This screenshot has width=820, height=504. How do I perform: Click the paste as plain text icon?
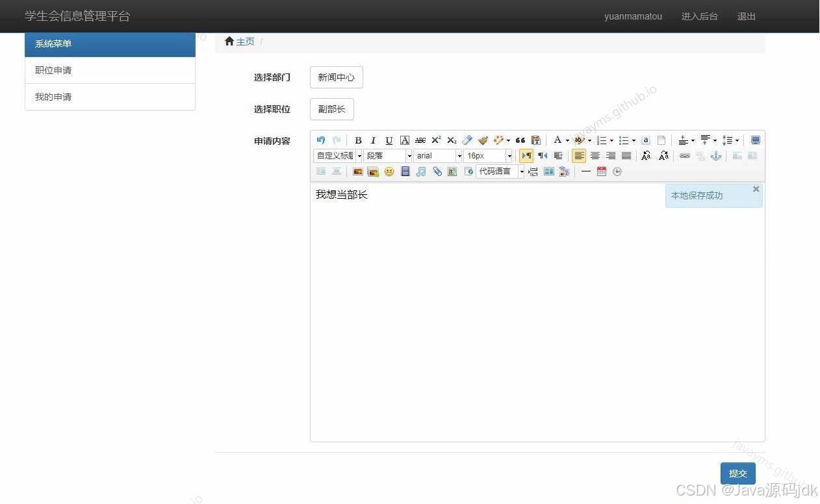click(x=535, y=140)
